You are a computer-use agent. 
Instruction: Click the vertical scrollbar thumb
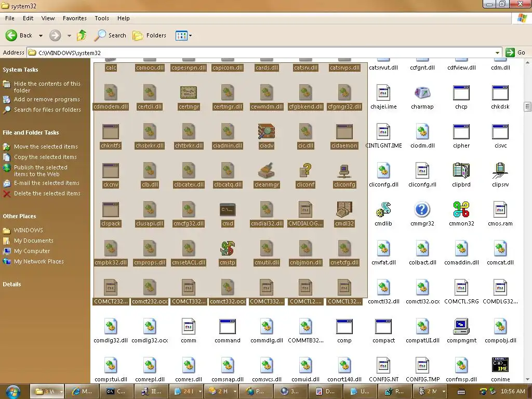pyautogui.click(x=527, y=107)
